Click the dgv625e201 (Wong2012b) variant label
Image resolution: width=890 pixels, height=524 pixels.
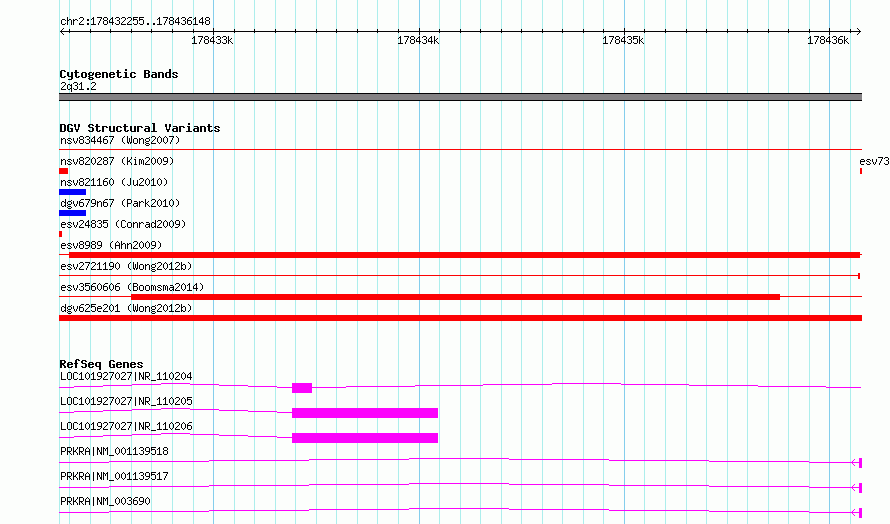click(x=126, y=308)
